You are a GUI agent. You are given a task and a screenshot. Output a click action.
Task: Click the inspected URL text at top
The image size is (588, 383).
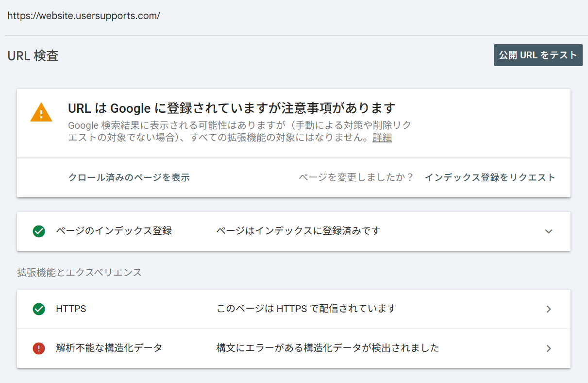point(84,16)
